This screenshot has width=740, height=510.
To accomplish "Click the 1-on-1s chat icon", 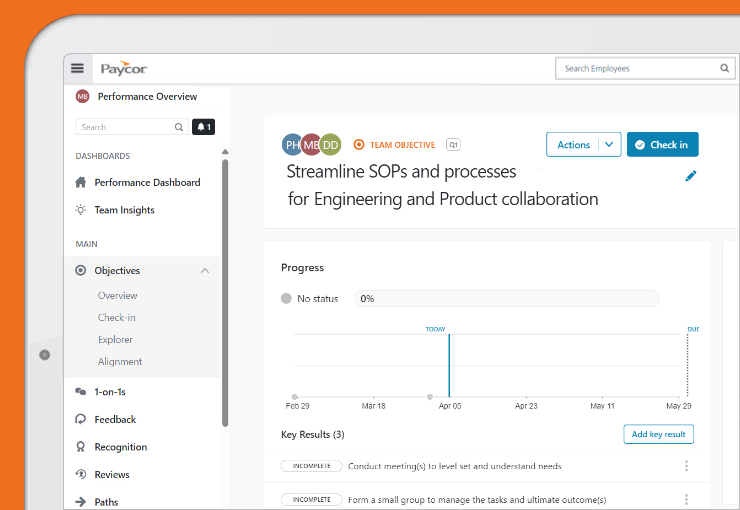I will pos(81,392).
